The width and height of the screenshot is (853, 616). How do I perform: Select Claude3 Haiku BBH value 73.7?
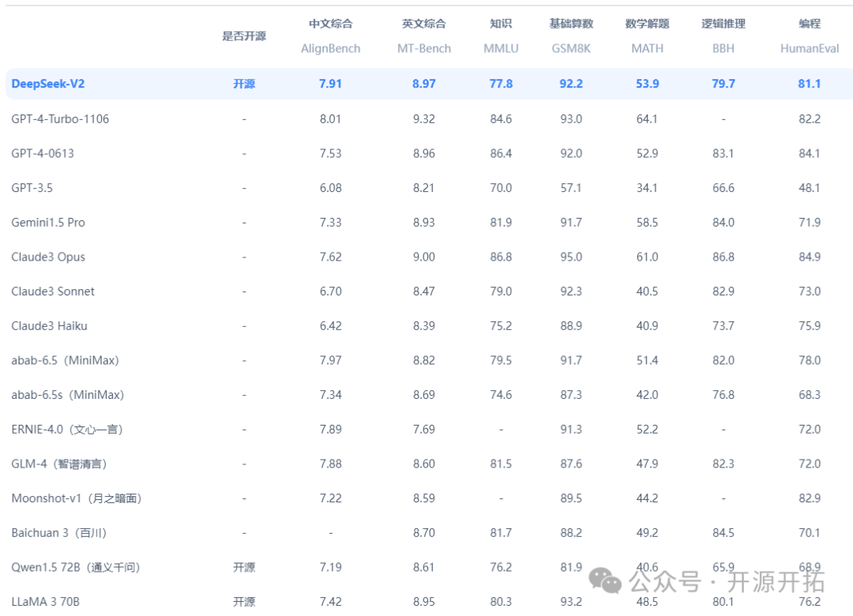coord(723,326)
